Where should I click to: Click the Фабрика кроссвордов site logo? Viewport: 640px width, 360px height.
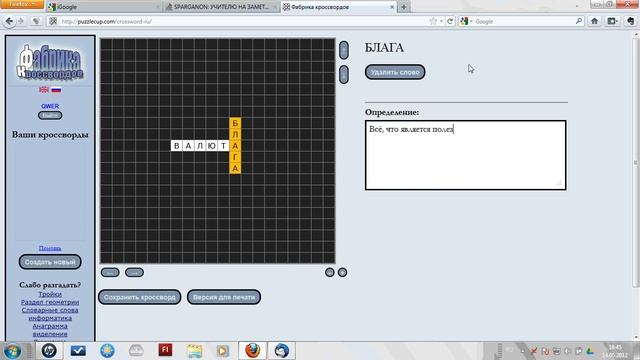coord(50,62)
